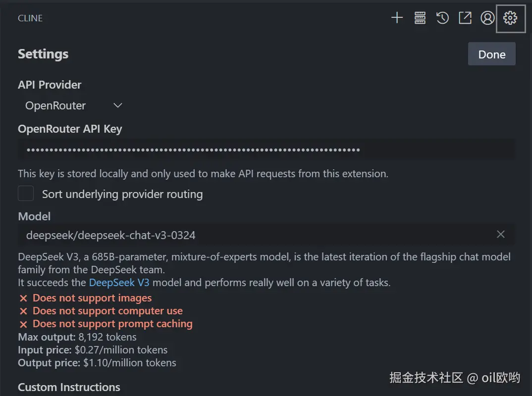Click the Settings heading

click(x=43, y=54)
